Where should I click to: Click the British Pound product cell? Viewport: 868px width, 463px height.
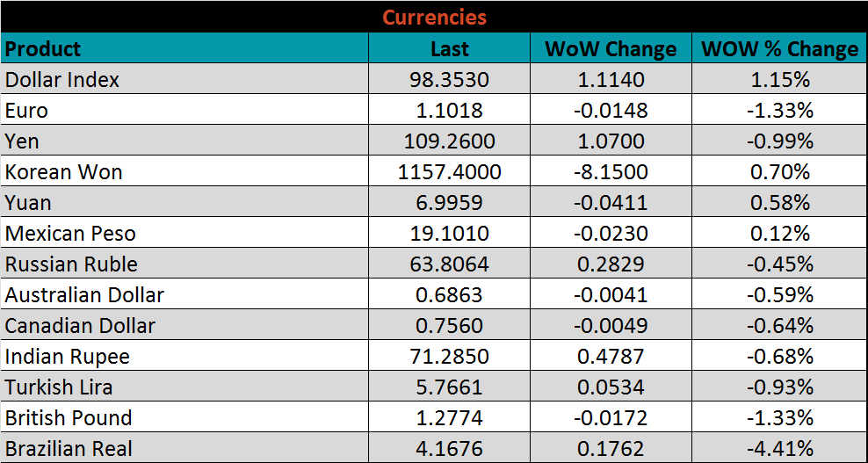pyautogui.click(x=69, y=418)
